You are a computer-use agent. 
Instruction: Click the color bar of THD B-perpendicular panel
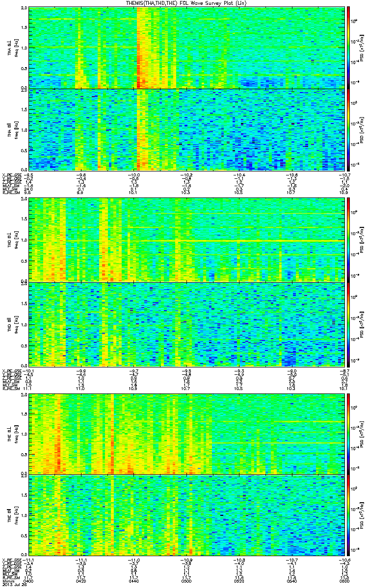coord(348,240)
